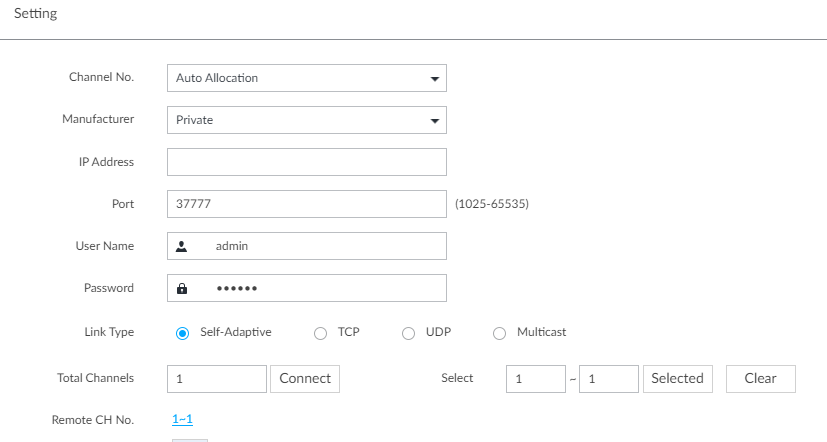Image resolution: width=827 pixels, height=442 pixels.
Task: Click the User Name field with admin
Action: click(307, 246)
